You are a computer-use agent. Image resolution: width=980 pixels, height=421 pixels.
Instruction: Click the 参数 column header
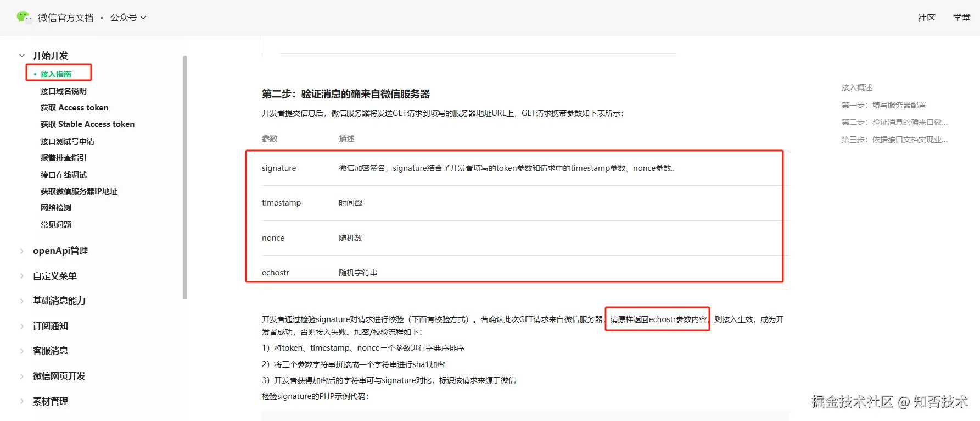(x=270, y=139)
